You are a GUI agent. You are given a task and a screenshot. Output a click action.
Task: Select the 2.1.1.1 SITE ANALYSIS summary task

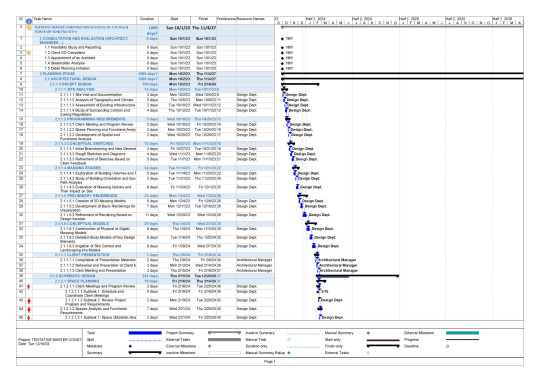pyautogui.click(x=145, y=90)
